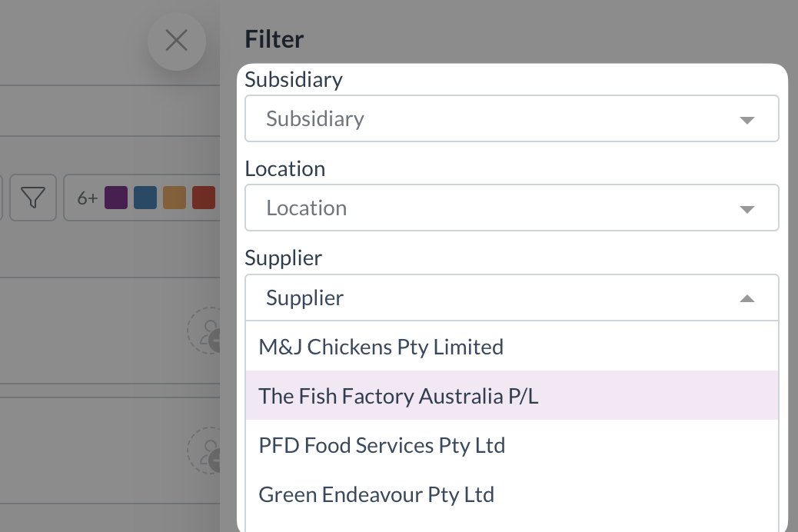Click the Filter panel heading

coord(274,39)
